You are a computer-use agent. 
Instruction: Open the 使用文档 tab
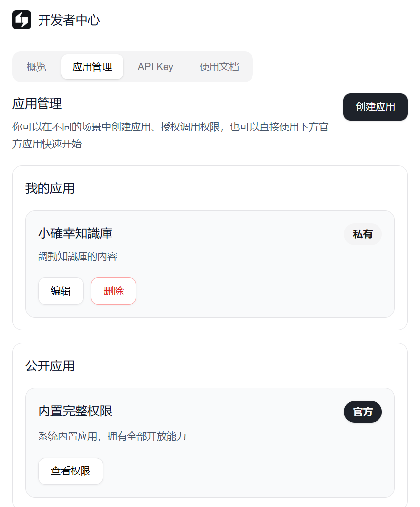click(x=218, y=67)
